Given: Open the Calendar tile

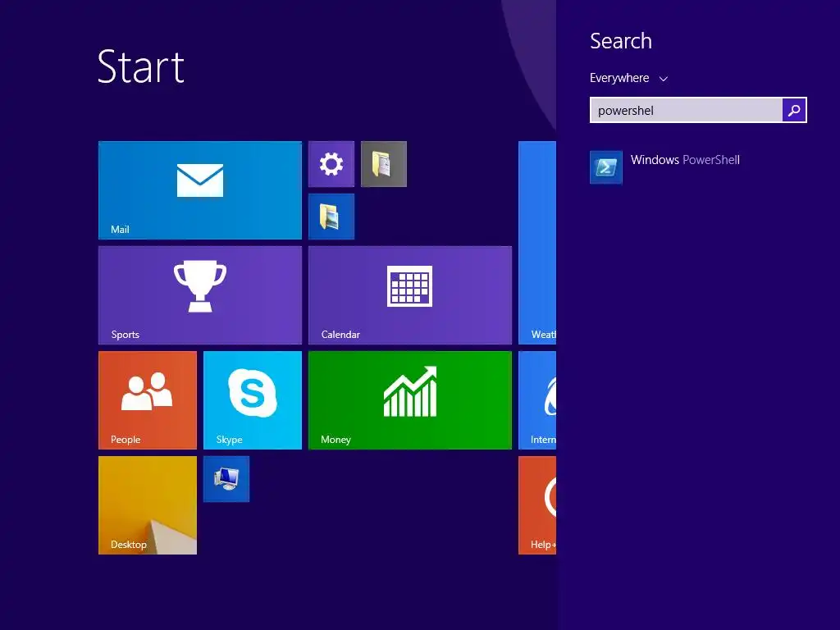Looking at the screenshot, I should coord(410,295).
